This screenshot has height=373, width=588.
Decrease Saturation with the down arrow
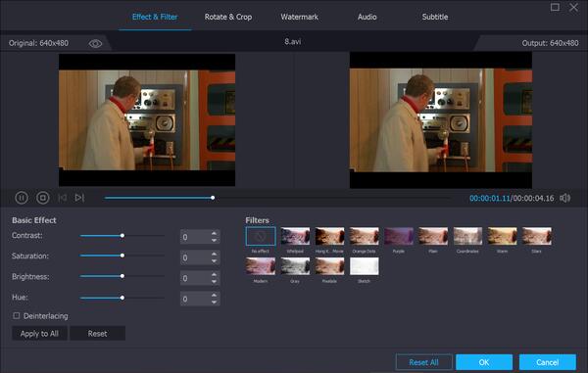(x=214, y=260)
